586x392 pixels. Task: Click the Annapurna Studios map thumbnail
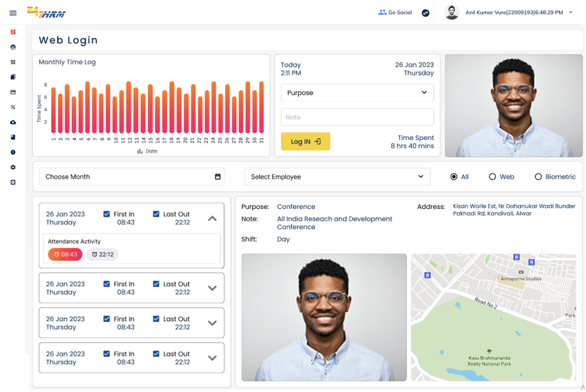coord(493,317)
